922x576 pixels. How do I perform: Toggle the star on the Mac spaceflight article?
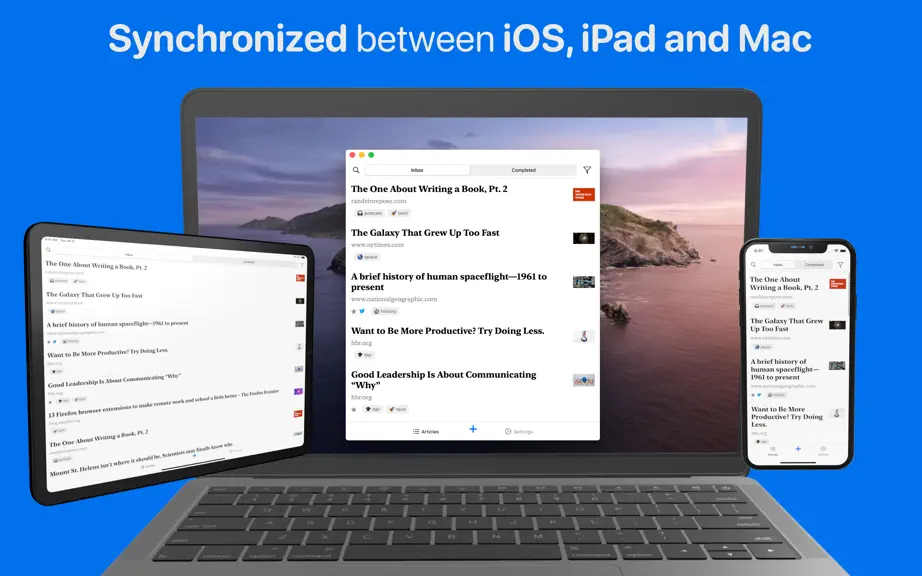point(353,312)
